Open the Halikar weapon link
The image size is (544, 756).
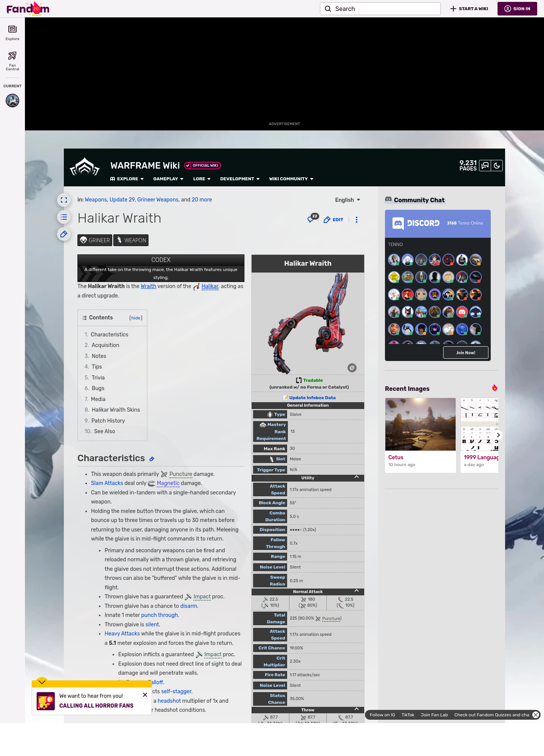coord(210,286)
